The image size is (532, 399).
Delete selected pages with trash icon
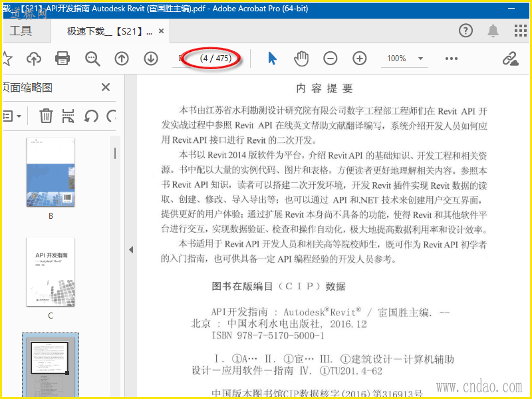pyautogui.click(x=46, y=116)
